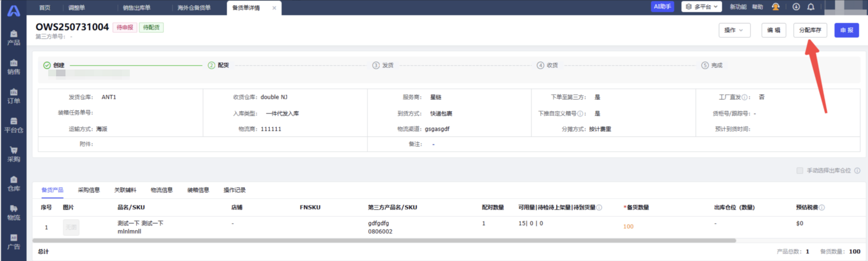Open the 采购信息 sub-tab
This screenshot has height=261, width=868.
89,190
